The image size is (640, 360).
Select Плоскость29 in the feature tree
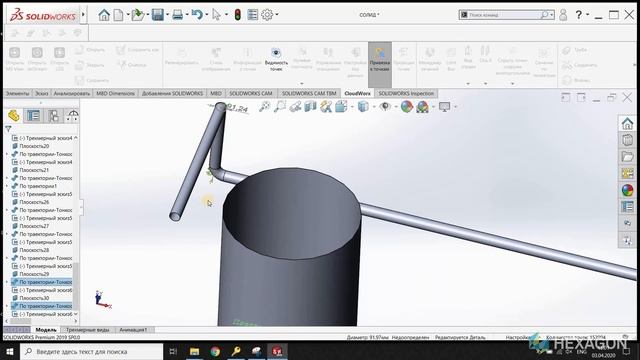(34, 274)
